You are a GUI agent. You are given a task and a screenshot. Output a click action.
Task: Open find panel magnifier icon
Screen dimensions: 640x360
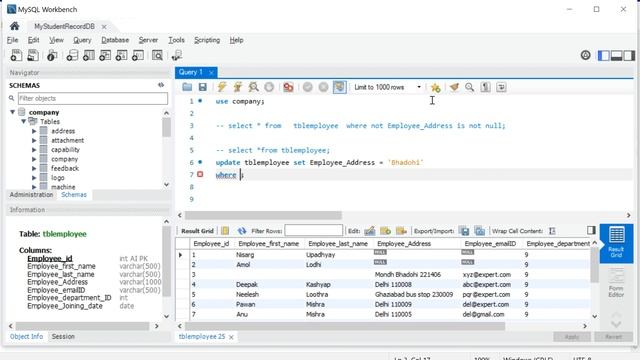pos(469,87)
